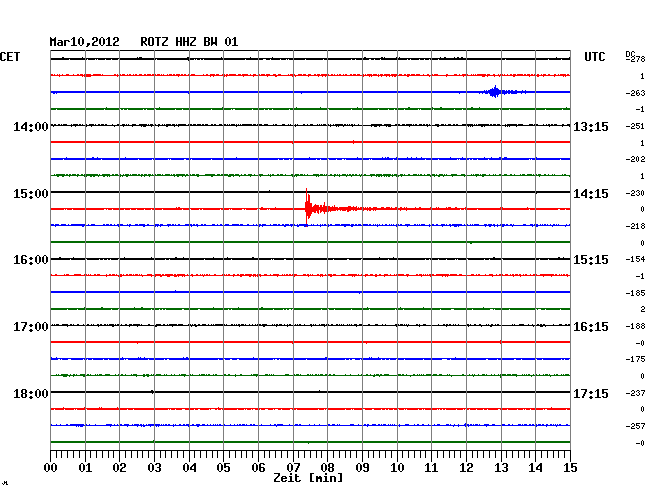Select the 16:00 CET time label
The image size is (650, 494).
point(31,260)
